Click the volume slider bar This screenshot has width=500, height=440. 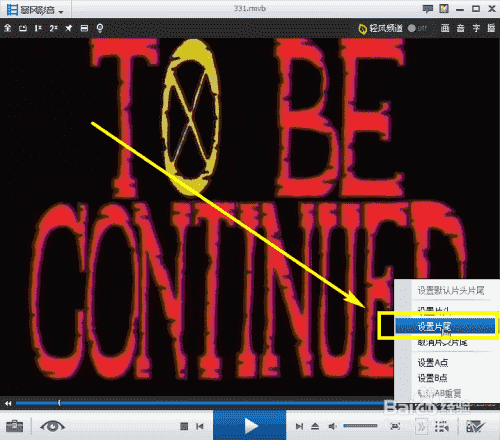[x=360, y=426]
